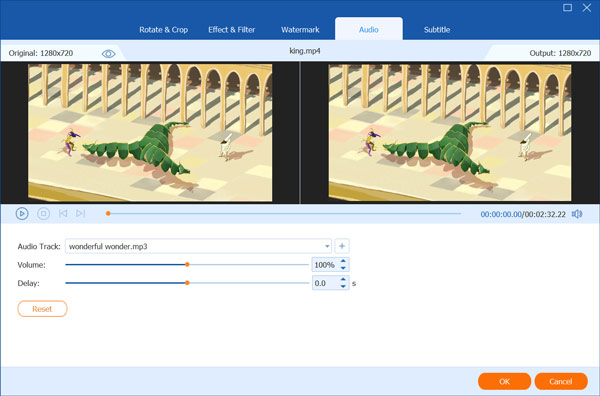
Task: Increase delay with the up arrow
Action: point(343,280)
